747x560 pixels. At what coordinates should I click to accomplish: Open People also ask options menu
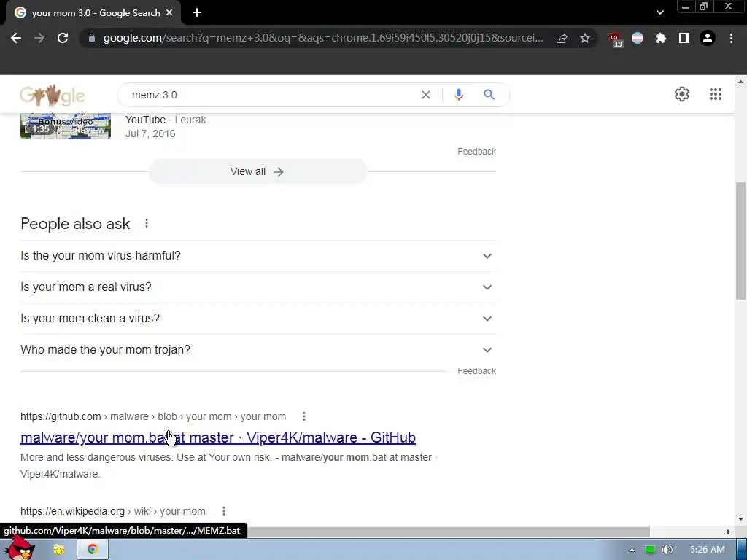tap(147, 223)
